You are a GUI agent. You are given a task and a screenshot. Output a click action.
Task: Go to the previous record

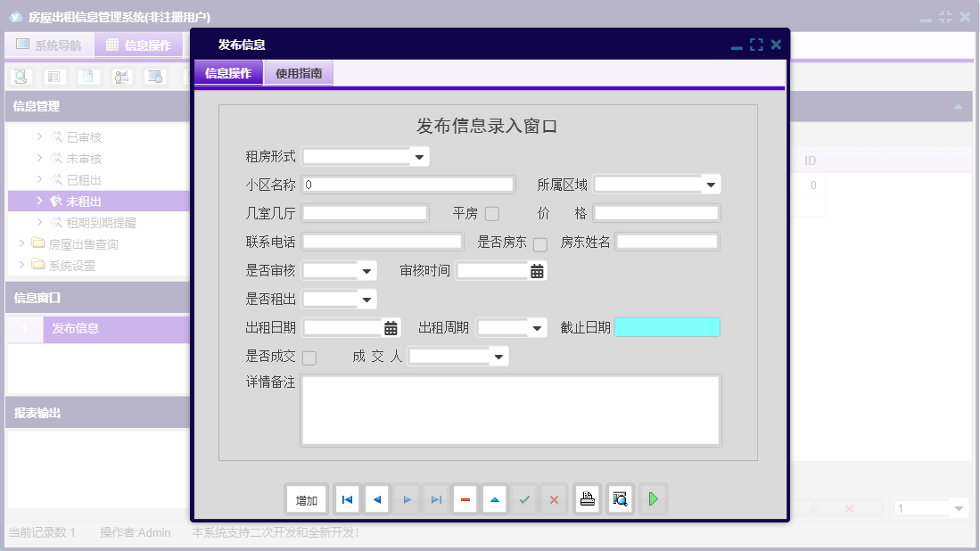click(376, 499)
